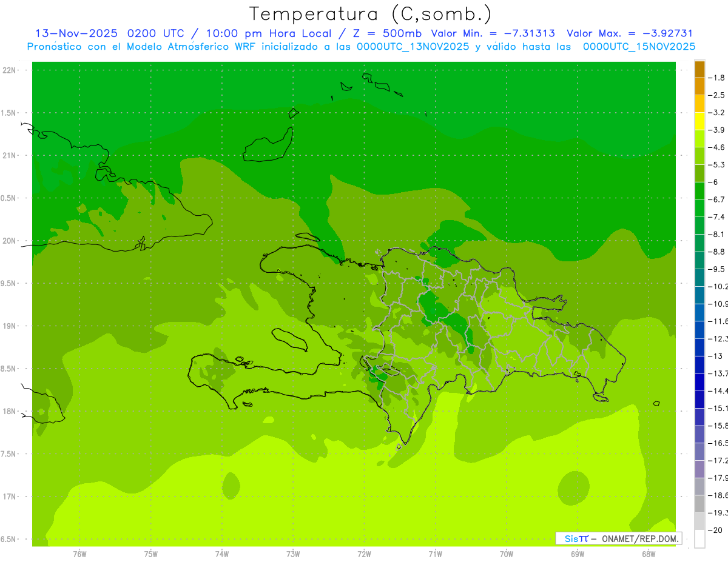
Task: Click the 18N latitude label
Action: coord(10,411)
